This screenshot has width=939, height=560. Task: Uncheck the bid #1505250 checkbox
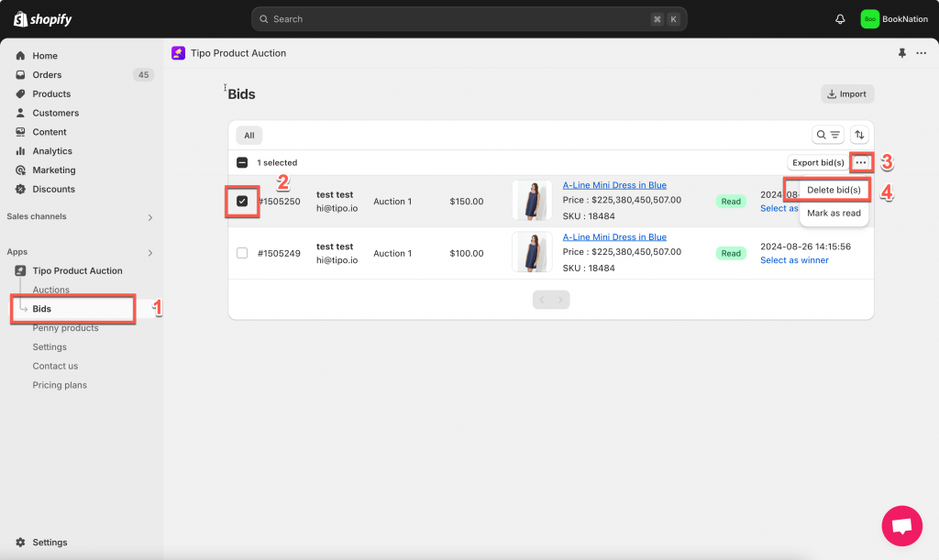pos(242,201)
